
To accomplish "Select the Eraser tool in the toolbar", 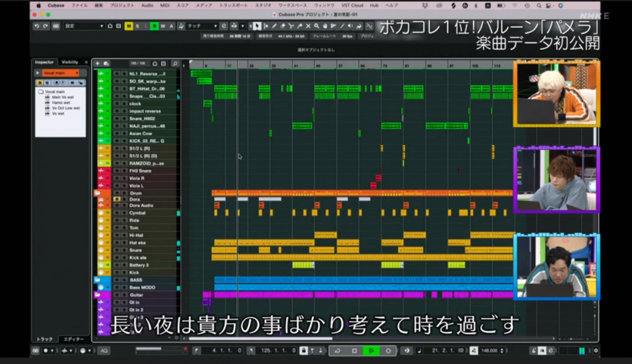I will tap(283, 25).
